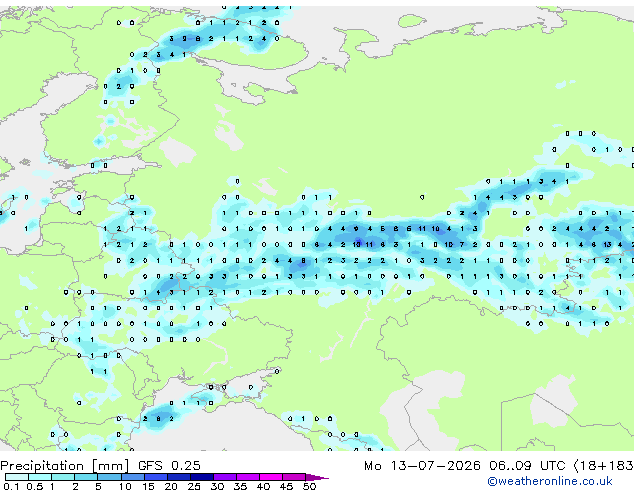Click the '15' legend scale label
Viewport: 634px width, 490px height.
(148, 486)
